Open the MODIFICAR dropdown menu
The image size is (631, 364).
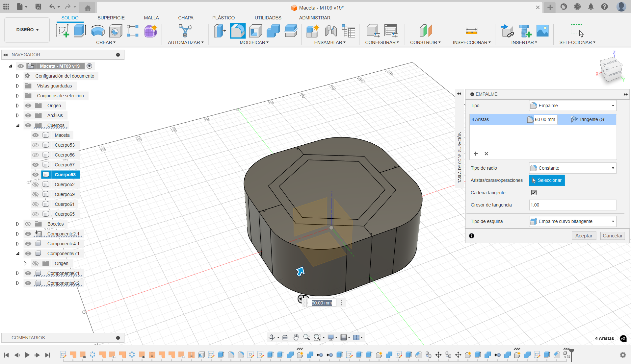click(x=254, y=42)
